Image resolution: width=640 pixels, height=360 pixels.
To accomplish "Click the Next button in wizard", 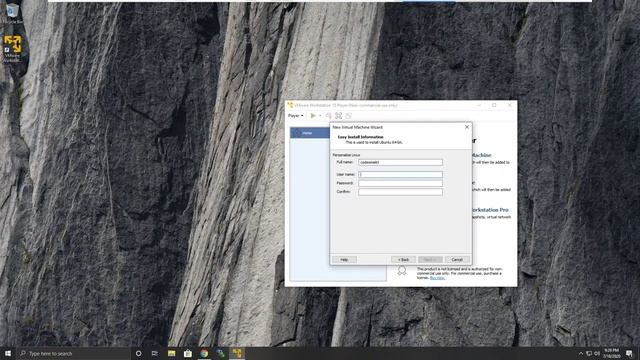I will 430,260.
